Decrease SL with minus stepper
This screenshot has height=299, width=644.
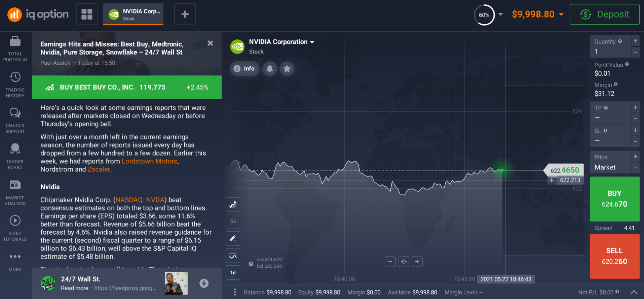636,141
